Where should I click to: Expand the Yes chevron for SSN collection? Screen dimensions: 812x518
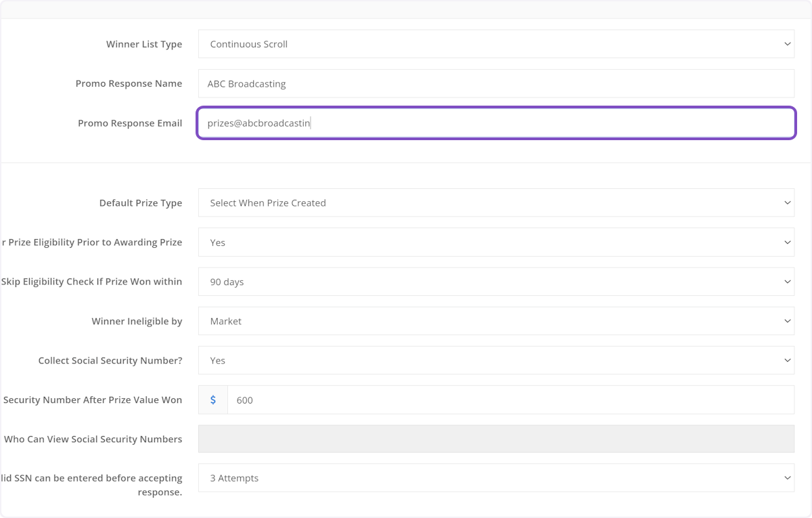tap(787, 360)
